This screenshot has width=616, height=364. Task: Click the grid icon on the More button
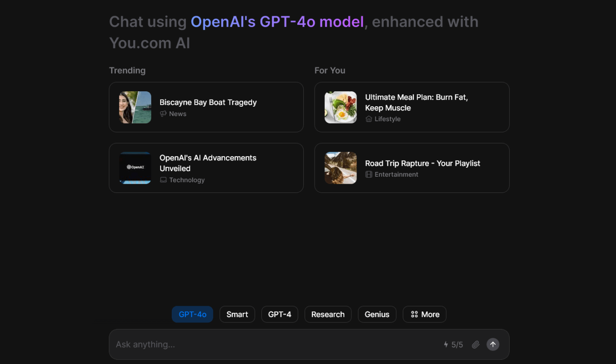414,314
